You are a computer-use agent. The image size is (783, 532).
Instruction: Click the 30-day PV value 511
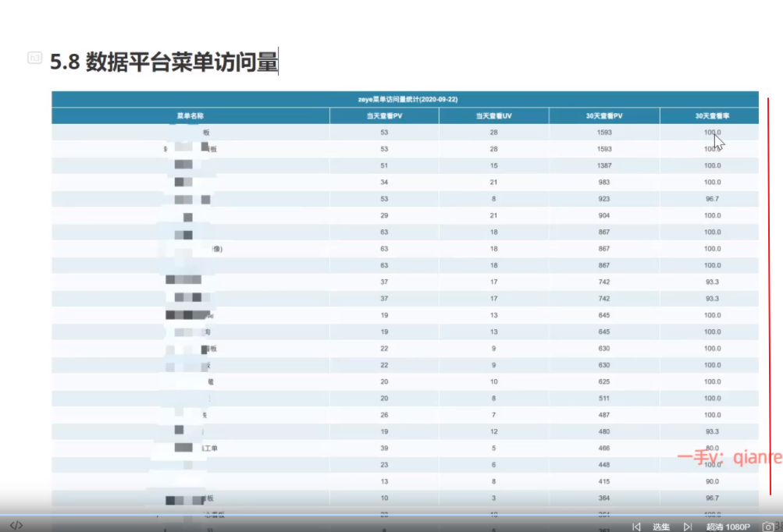[604, 399]
